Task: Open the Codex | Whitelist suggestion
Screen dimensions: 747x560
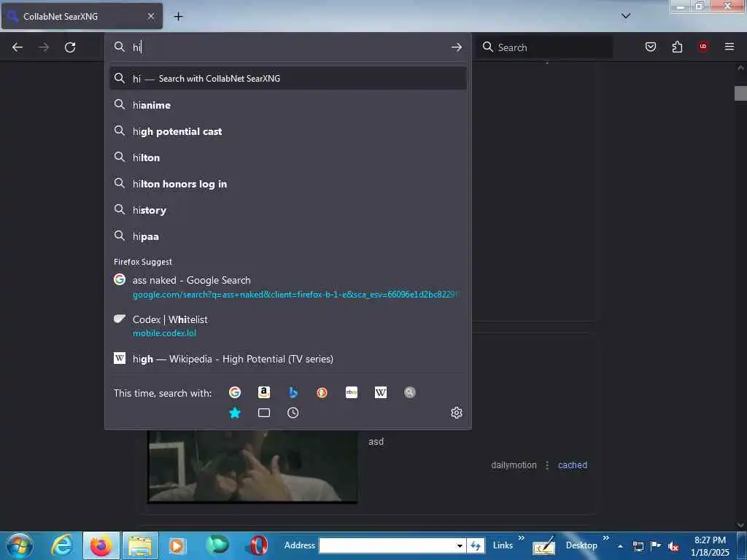Action: pos(287,326)
